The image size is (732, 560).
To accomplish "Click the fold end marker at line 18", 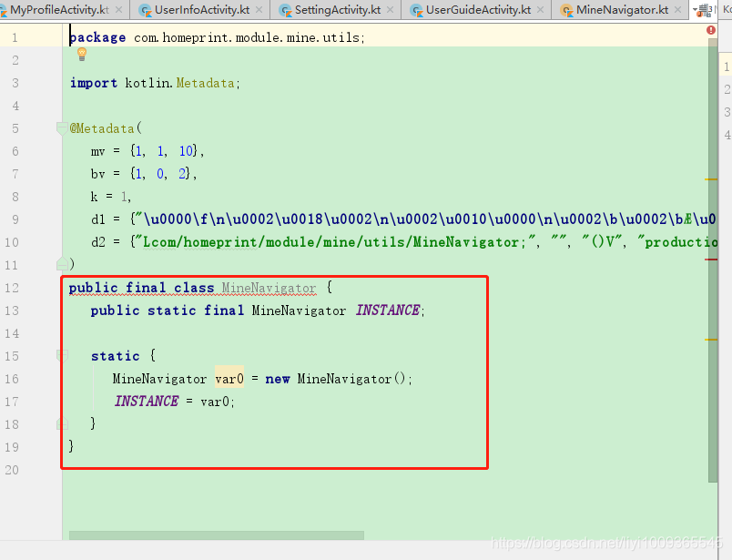I will pyautogui.click(x=62, y=423).
